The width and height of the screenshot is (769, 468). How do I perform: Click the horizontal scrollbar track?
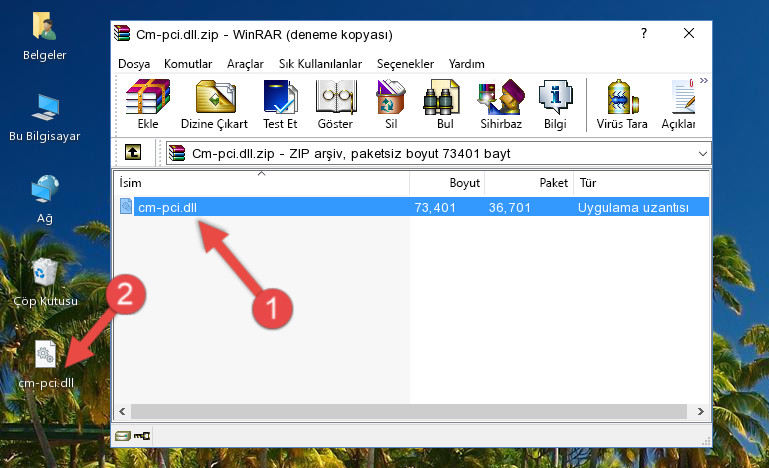(409, 412)
